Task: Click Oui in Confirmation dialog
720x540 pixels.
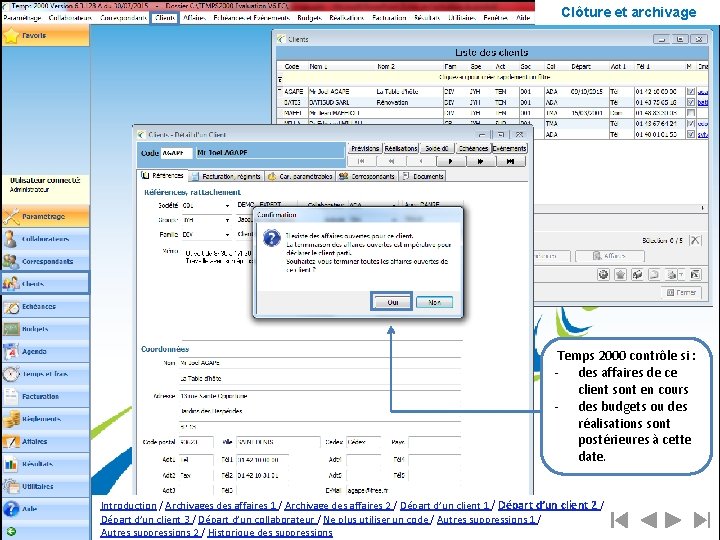Action: [392, 302]
